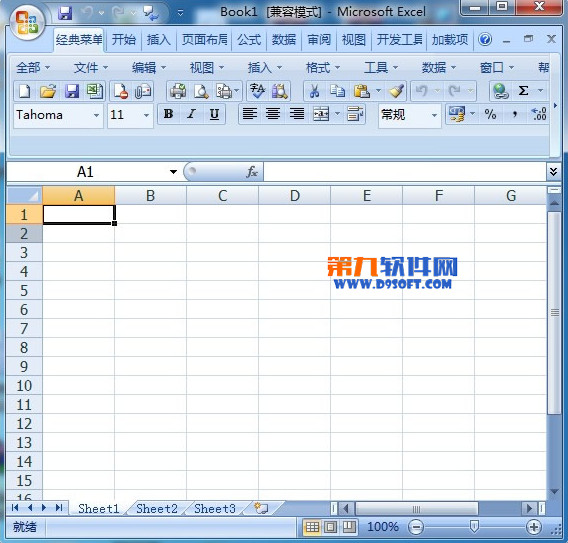Click the horizontal scrollbar thumb
568x543 pixels.
[x=417, y=509]
